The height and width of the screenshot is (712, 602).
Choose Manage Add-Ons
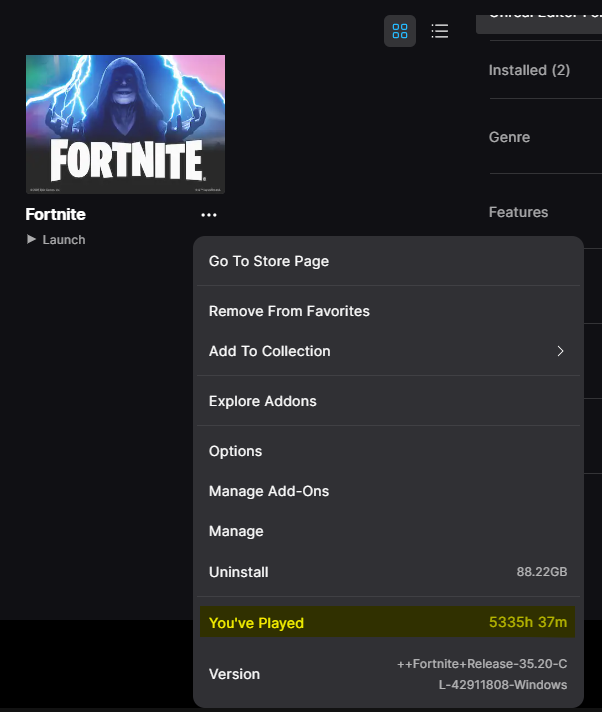[388, 491]
